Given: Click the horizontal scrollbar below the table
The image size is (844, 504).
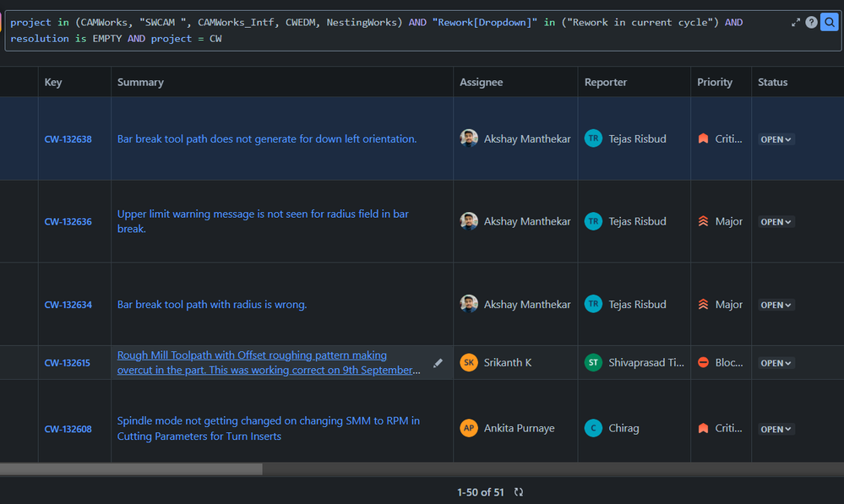Looking at the screenshot, I should coord(135,469).
